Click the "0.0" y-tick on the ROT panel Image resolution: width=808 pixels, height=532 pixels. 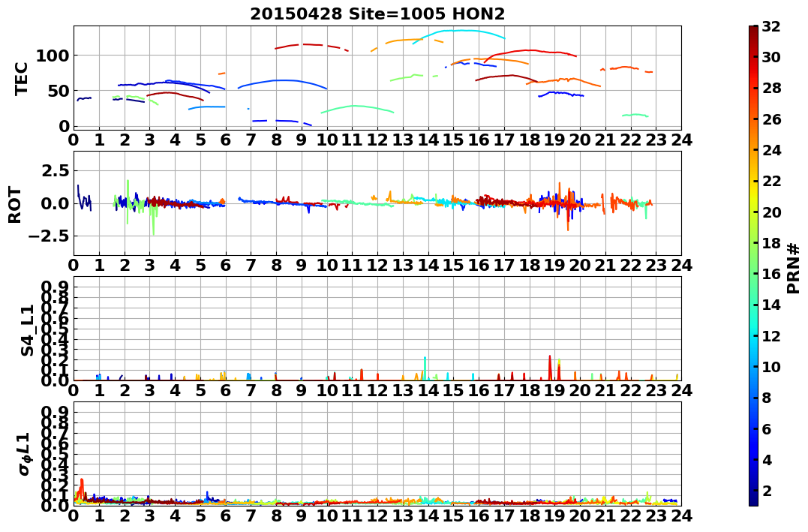tap(56, 203)
